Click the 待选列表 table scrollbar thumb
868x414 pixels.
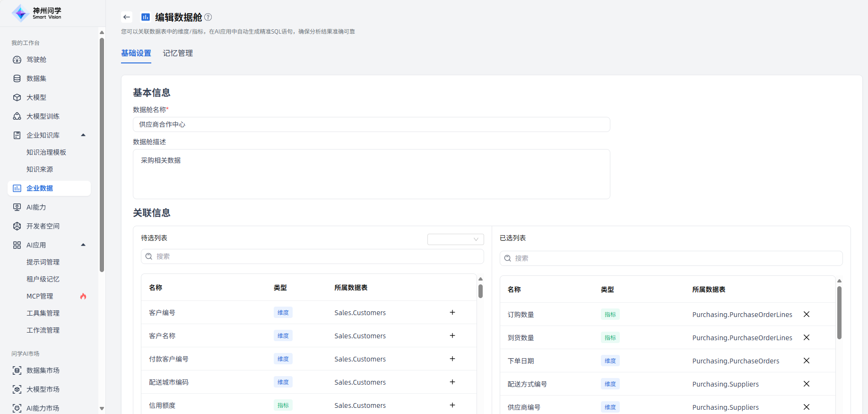pyautogui.click(x=480, y=291)
